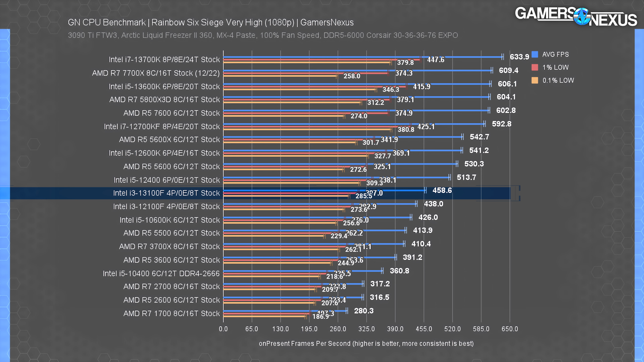Click the 609.4 average FPS value

pos(508,70)
